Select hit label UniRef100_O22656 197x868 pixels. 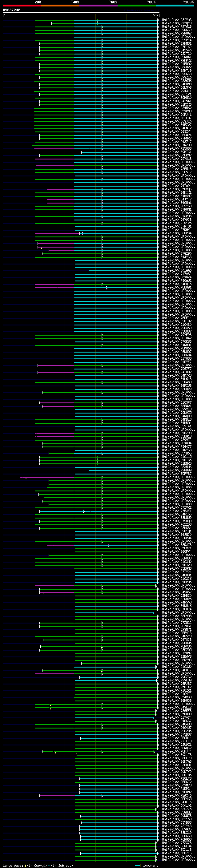coord(177,81)
